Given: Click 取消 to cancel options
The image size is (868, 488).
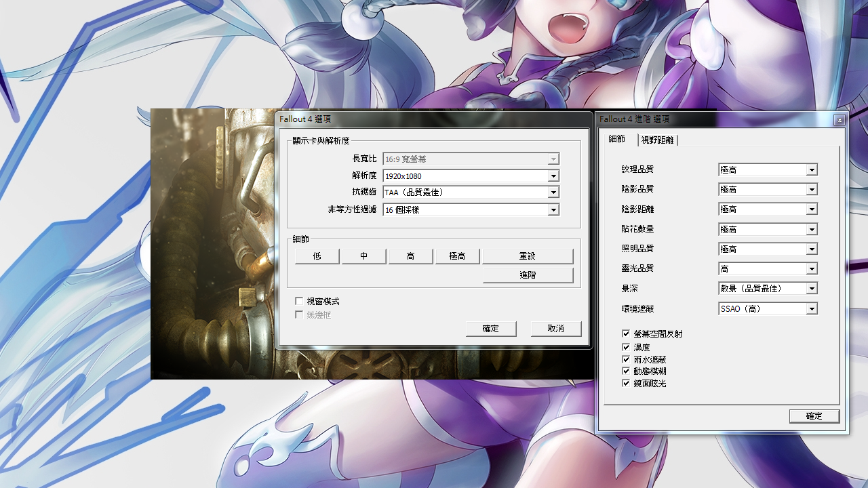Looking at the screenshot, I should point(556,329).
